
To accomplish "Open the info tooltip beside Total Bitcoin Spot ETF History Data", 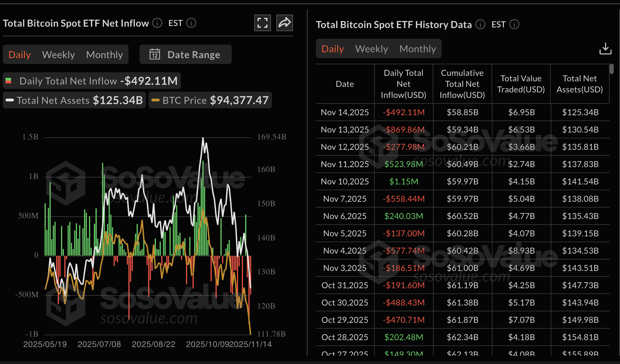I will coord(480,25).
